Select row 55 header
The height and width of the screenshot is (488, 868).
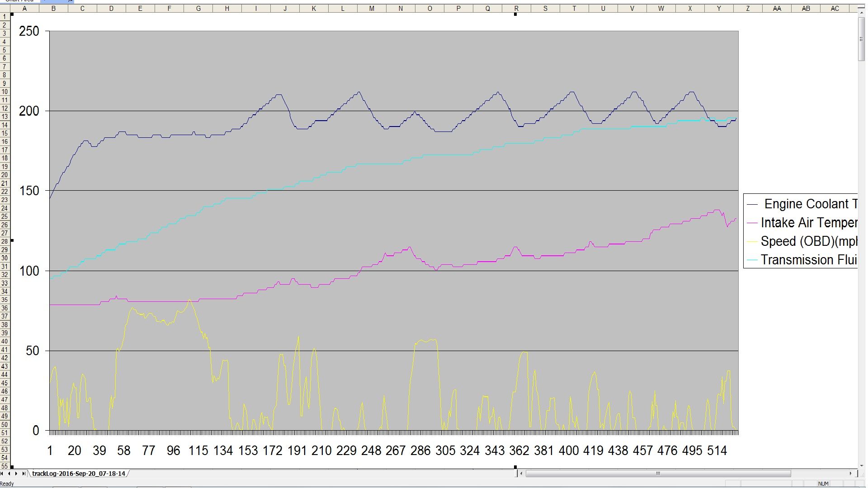click(x=5, y=466)
